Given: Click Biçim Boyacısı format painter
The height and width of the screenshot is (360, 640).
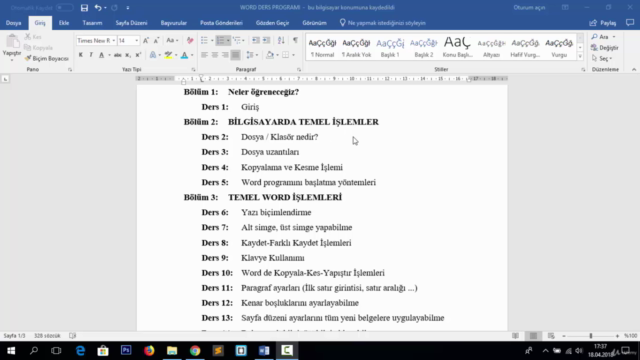Looking at the screenshot, I should click(x=46, y=58).
